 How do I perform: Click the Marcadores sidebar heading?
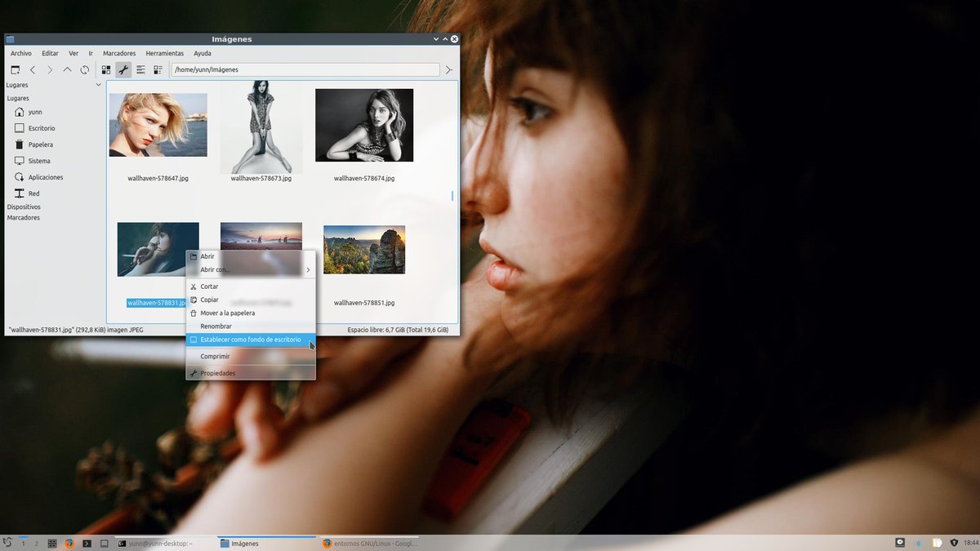pos(24,218)
